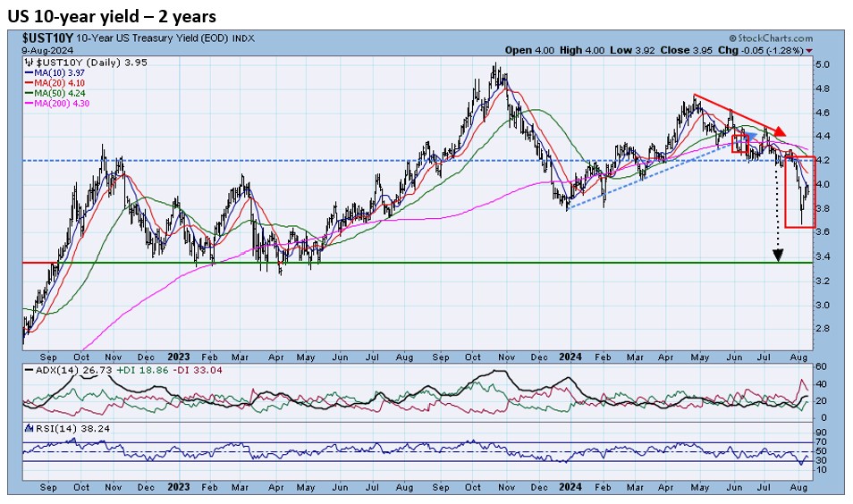The image size is (853, 504).
Task: Click the 'Chg -0.05 (-1.28%)' value
Action: click(x=761, y=50)
